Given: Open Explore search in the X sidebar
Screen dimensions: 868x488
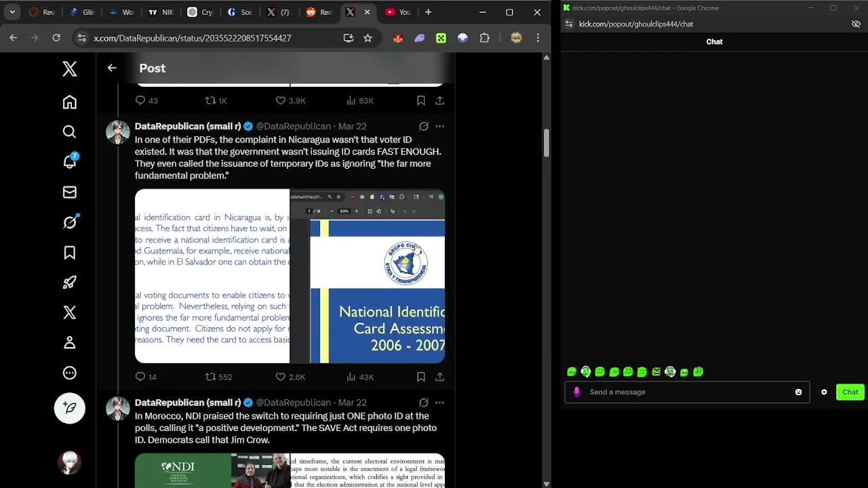Looking at the screenshot, I should [x=69, y=132].
